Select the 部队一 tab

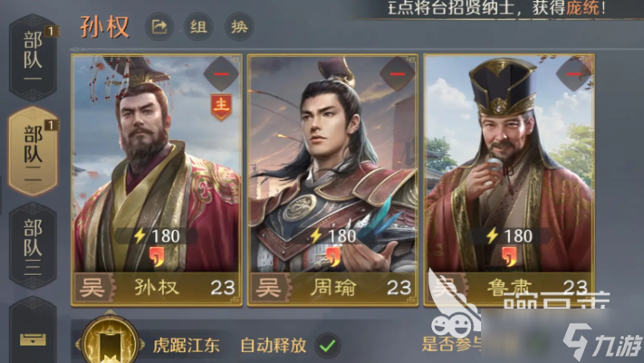[x=33, y=58]
